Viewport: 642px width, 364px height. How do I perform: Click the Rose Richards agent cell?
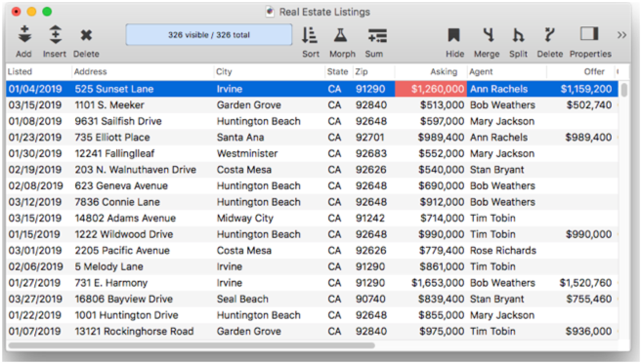coord(503,251)
